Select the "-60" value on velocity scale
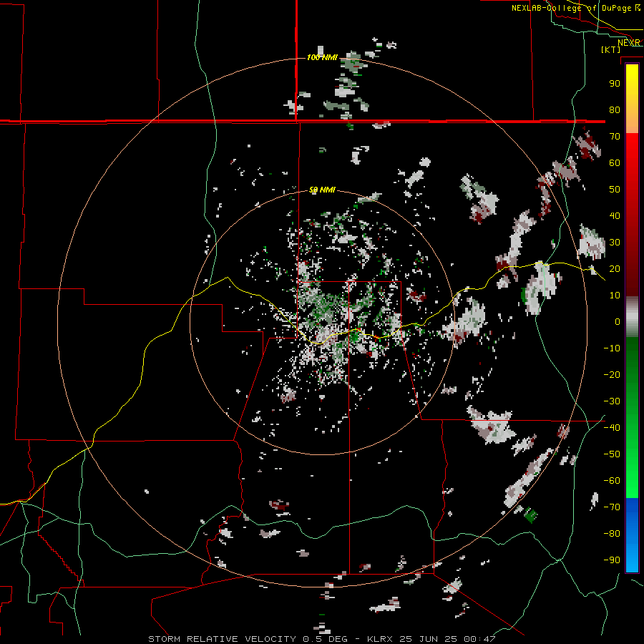Viewport: 644px width, 644px height. [x=612, y=481]
